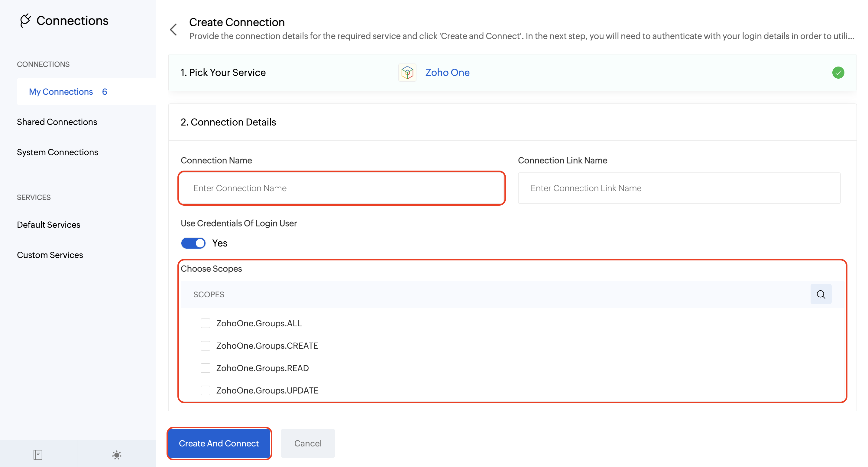
Task: Click the Cancel button
Action: [308, 443]
